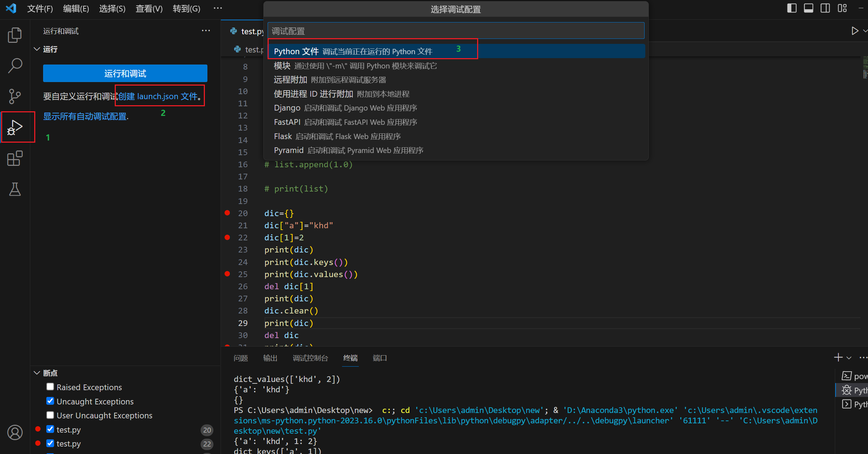Switch to 调试控制台 panel tab

[x=310, y=358]
